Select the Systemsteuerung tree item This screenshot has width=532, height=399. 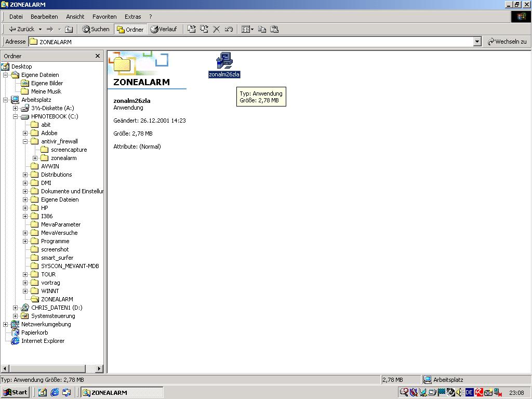48,316
